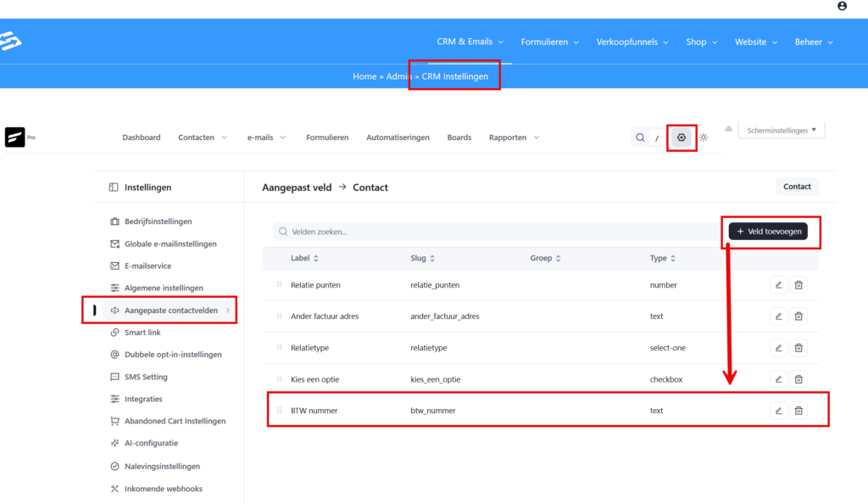The width and height of the screenshot is (868, 504).
Task: Open CRM settings gear icon
Action: [682, 137]
